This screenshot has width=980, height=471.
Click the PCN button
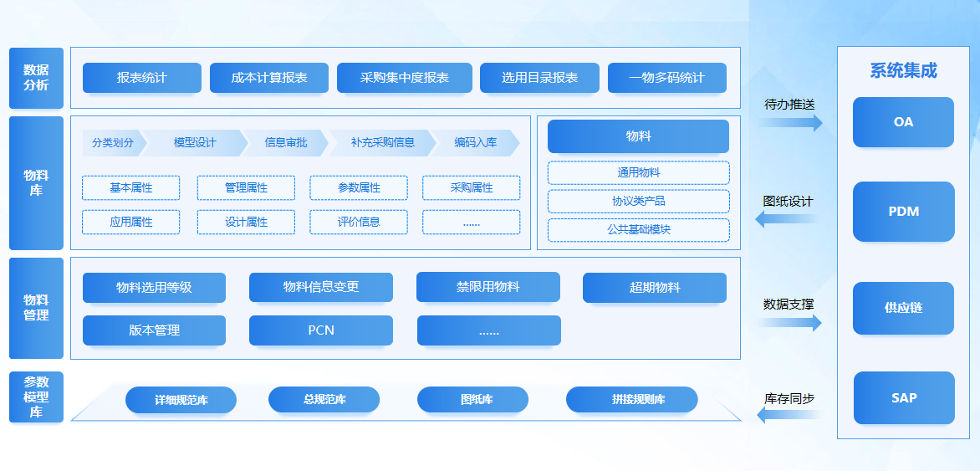point(320,330)
